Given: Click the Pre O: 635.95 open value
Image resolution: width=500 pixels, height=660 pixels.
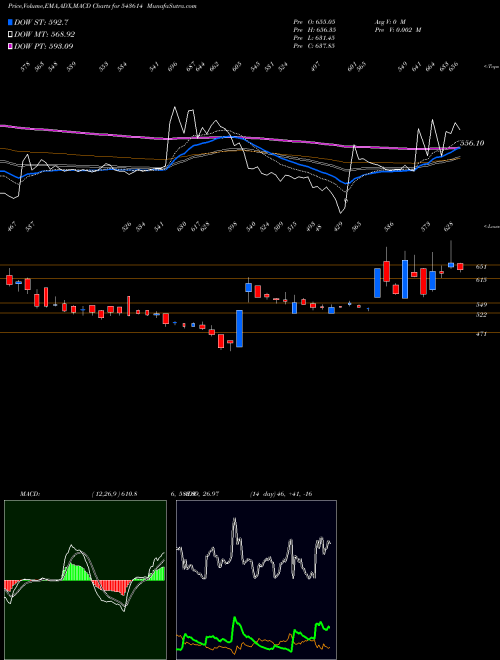Looking at the screenshot, I should tap(314, 22).
